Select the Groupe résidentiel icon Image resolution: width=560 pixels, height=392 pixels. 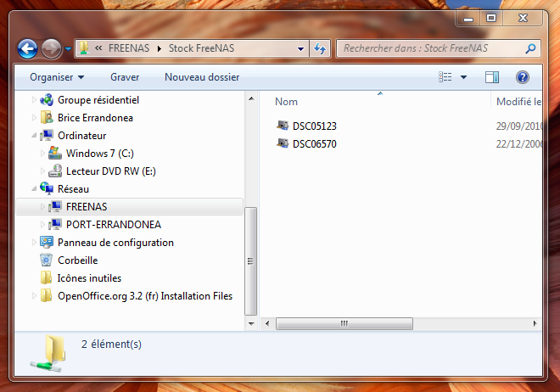tap(47, 100)
